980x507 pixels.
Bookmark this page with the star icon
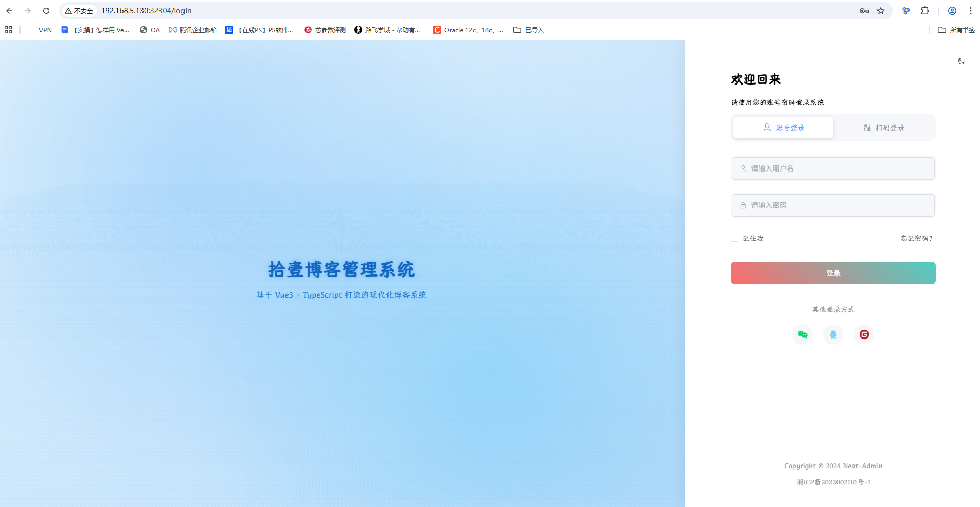click(881, 10)
